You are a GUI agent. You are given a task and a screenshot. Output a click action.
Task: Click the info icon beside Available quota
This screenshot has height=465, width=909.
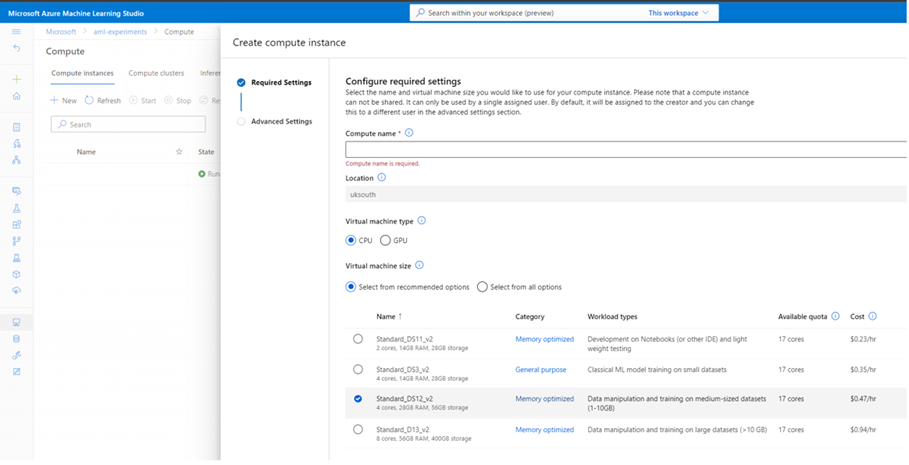click(x=835, y=316)
